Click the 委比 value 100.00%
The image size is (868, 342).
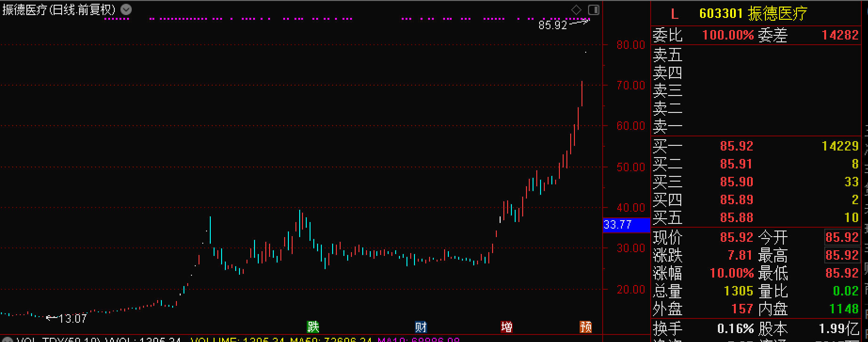(x=728, y=35)
